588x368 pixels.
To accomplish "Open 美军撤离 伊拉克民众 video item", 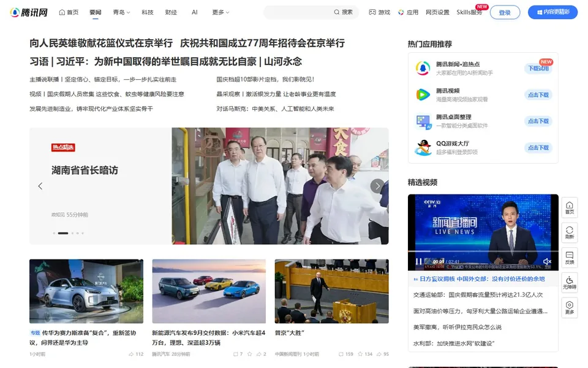I will (457, 327).
